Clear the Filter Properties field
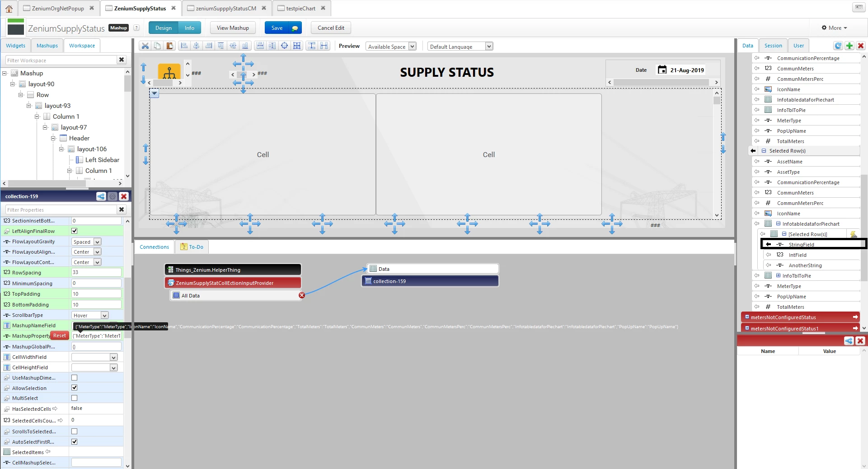Image resolution: width=868 pixels, height=469 pixels. pos(122,209)
